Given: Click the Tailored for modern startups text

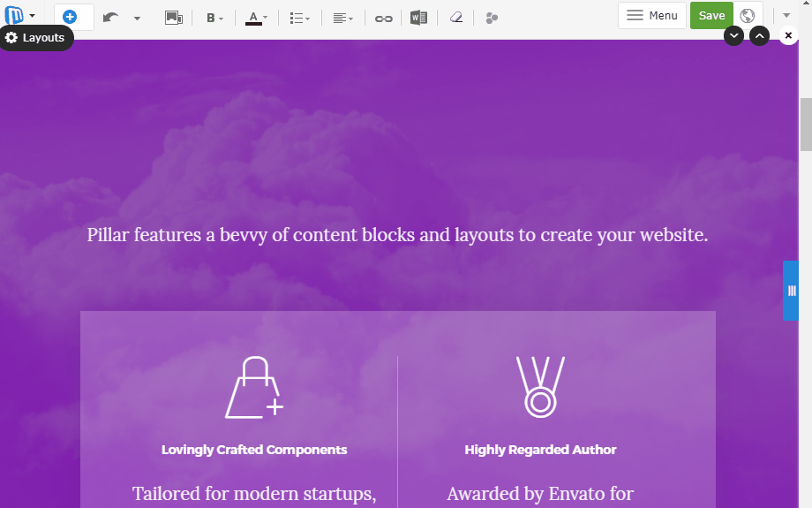Looking at the screenshot, I should pos(254,494).
